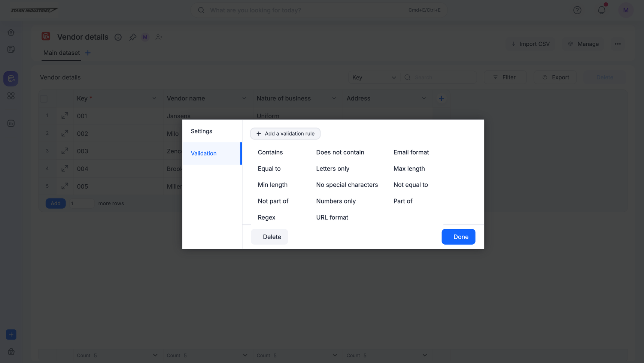
Task: Open the apps grid icon in the sidebar
Action: [11, 96]
